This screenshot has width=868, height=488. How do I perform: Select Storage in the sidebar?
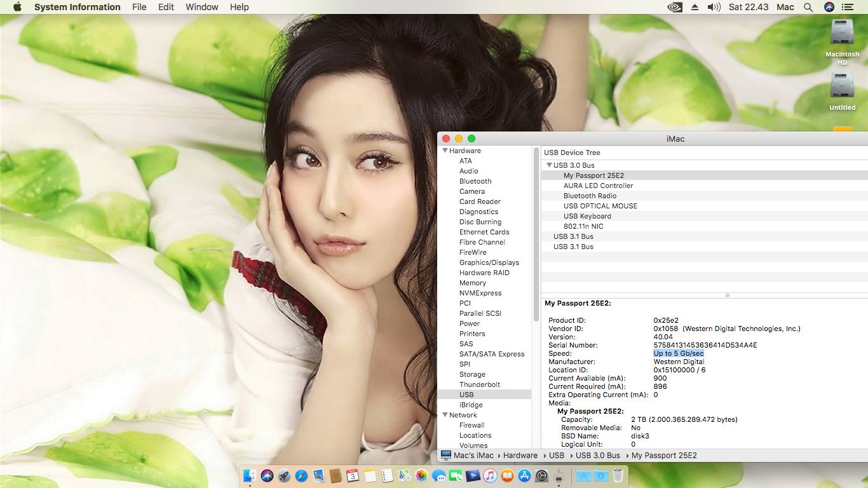pyautogui.click(x=472, y=374)
